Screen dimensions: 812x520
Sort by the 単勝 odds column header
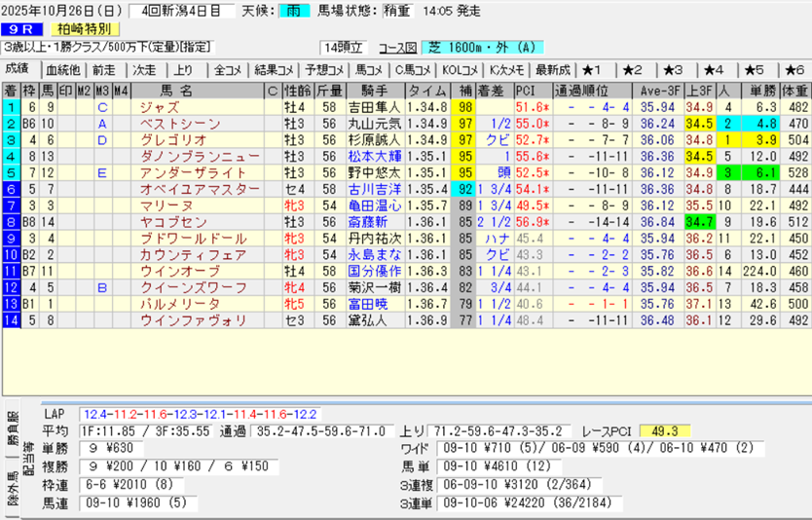coord(759,91)
